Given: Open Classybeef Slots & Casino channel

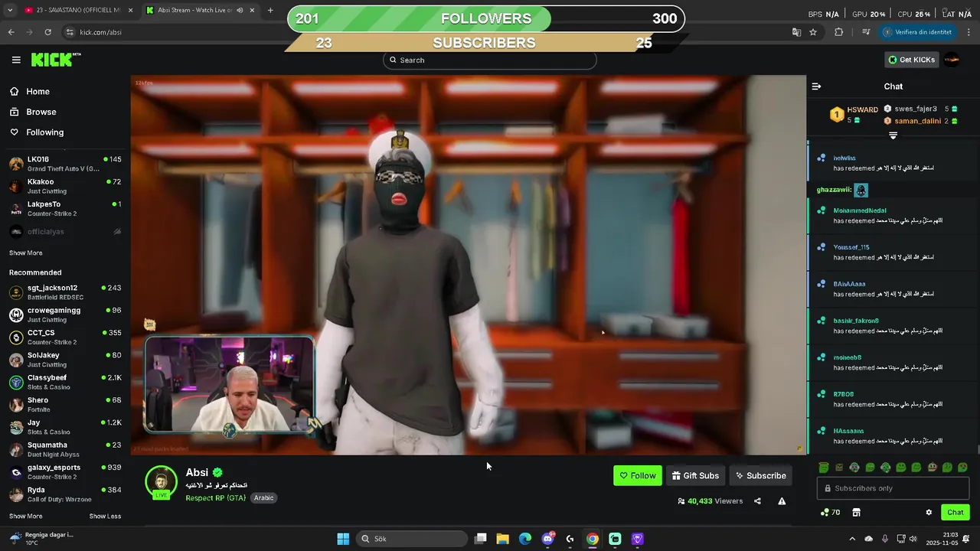Looking at the screenshot, I should coord(65,382).
